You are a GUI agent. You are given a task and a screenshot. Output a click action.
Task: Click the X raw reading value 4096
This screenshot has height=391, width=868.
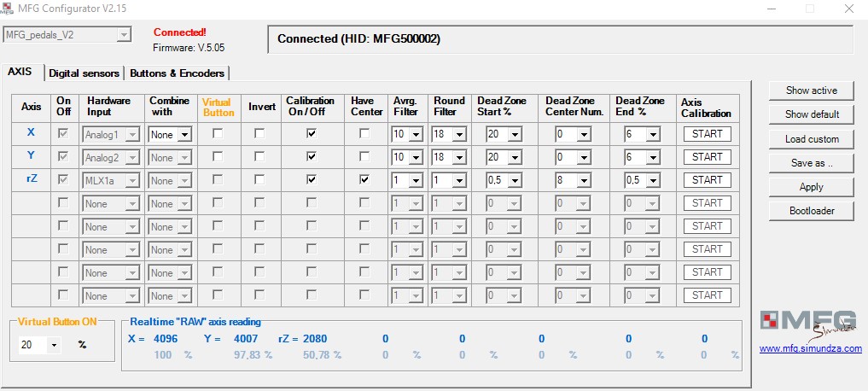(x=166, y=339)
